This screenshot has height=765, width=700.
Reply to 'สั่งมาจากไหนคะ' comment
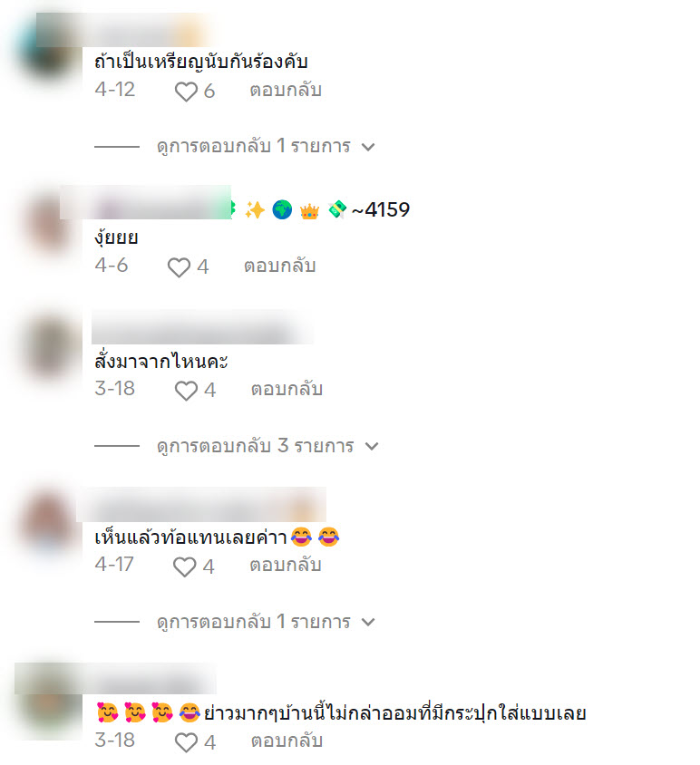(287, 390)
